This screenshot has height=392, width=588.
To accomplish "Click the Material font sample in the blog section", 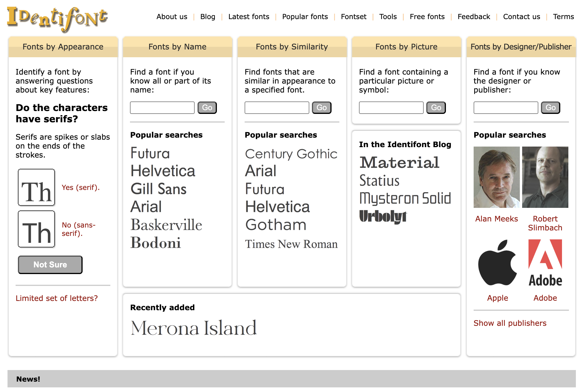I will tap(399, 162).
